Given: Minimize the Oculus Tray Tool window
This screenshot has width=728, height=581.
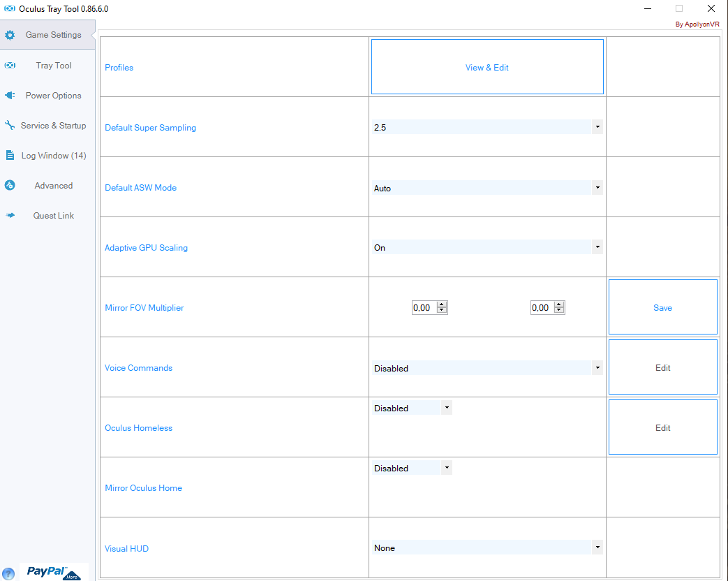Looking at the screenshot, I should click(648, 9).
